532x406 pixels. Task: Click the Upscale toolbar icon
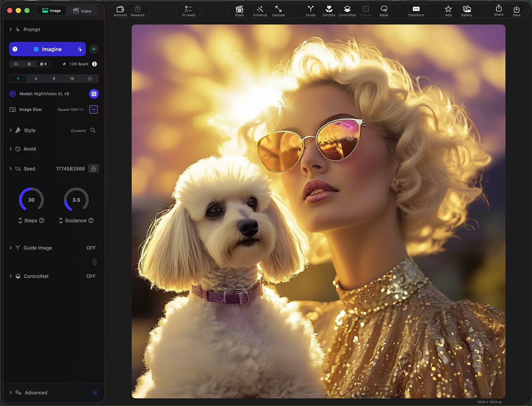tap(278, 11)
